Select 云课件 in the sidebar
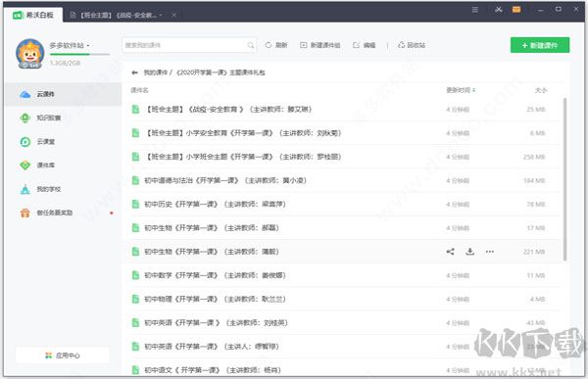This screenshot has width=588, height=379. tap(63, 94)
